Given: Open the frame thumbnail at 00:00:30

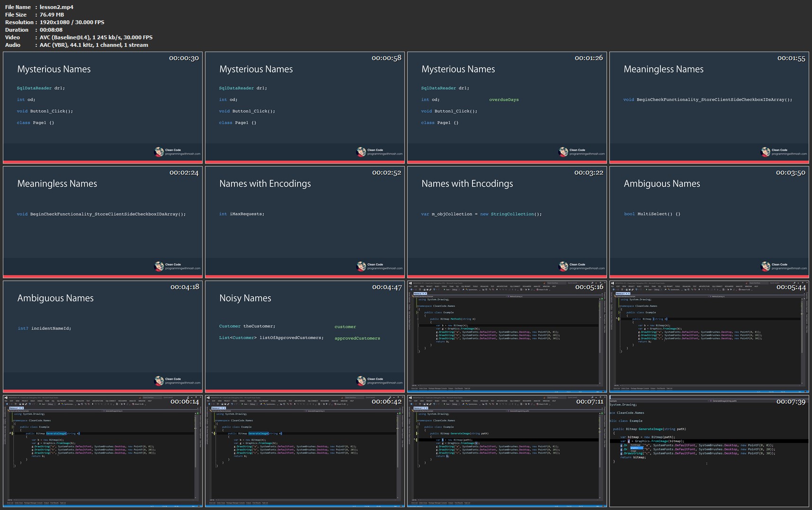Looking at the screenshot, I should (103, 107).
